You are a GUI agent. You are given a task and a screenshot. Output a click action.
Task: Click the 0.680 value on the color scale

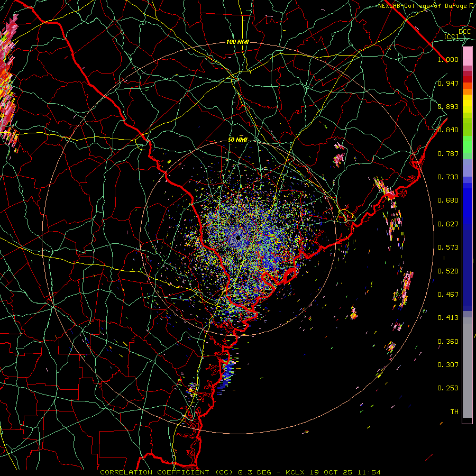(448, 200)
